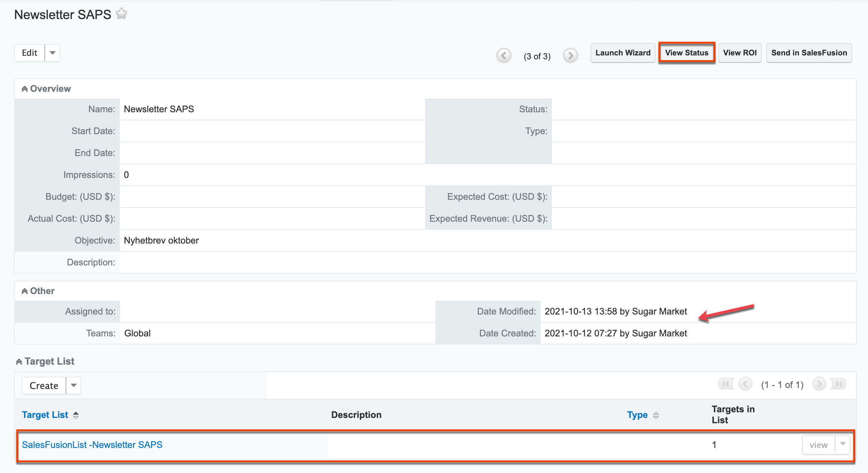Jump to last page of Target List
Screen dimensions: 868x473
(x=838, y=384)
